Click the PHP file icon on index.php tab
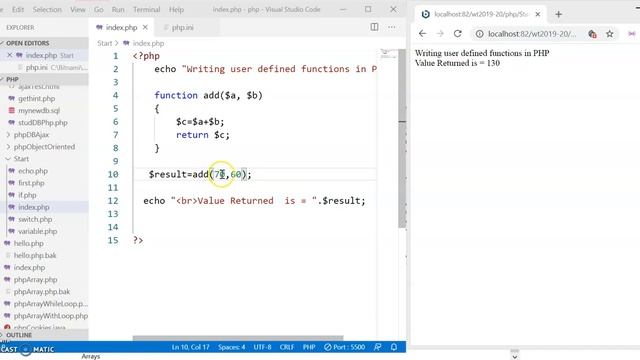 (99, 27)
